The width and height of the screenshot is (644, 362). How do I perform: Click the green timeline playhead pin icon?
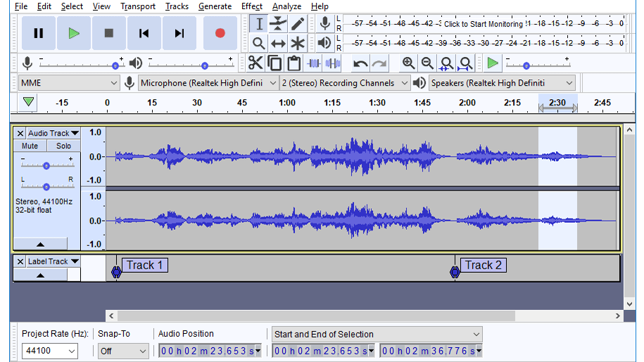click(28, 102)
